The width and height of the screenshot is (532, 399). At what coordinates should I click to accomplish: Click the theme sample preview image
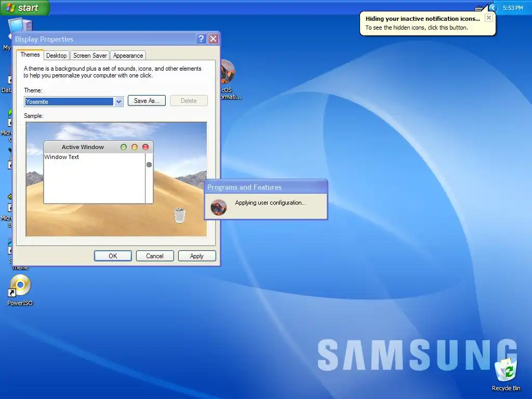116,179
